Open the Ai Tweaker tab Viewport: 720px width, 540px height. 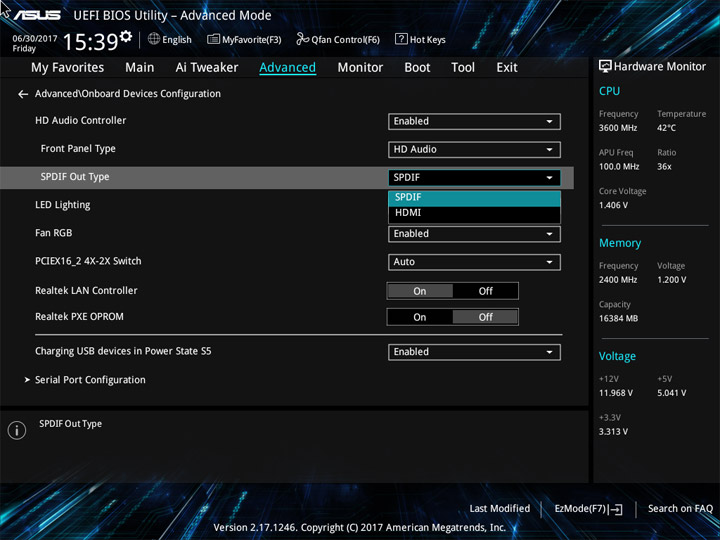[207, 68]
